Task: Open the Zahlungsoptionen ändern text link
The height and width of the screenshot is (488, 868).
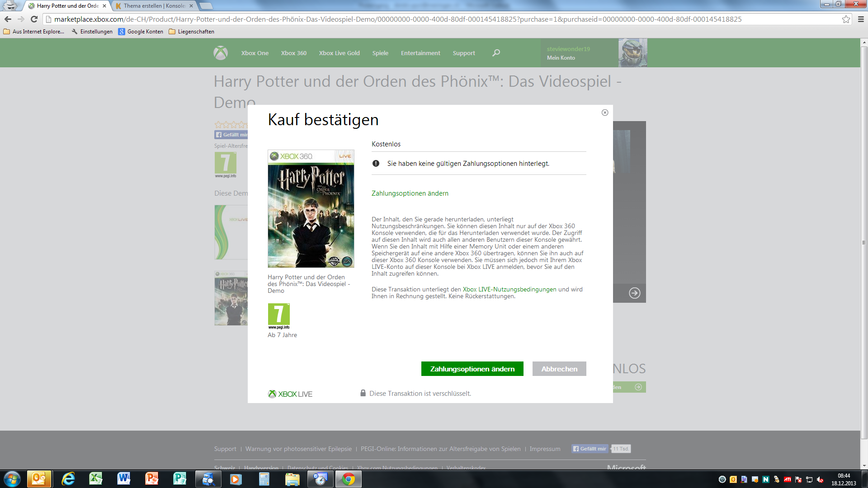Action: tap(410, 193)
